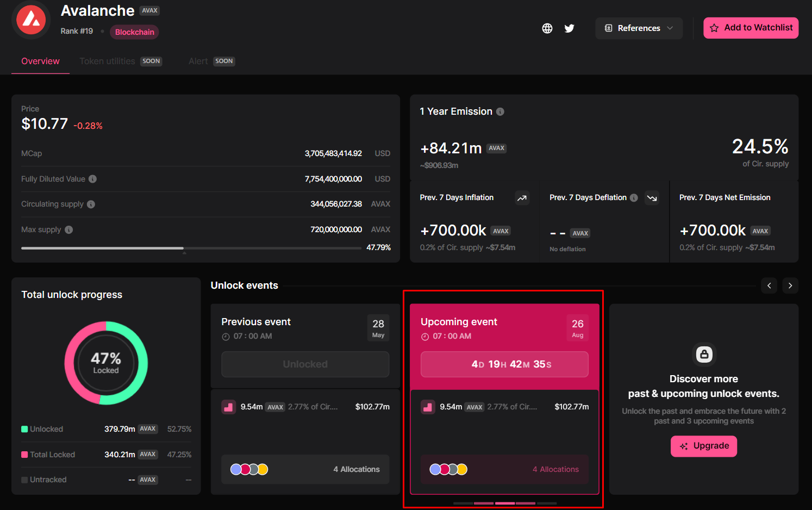Screen dimensions: 812x510
Task: Click the Circulating supply info icon
Action: (91, 204)
